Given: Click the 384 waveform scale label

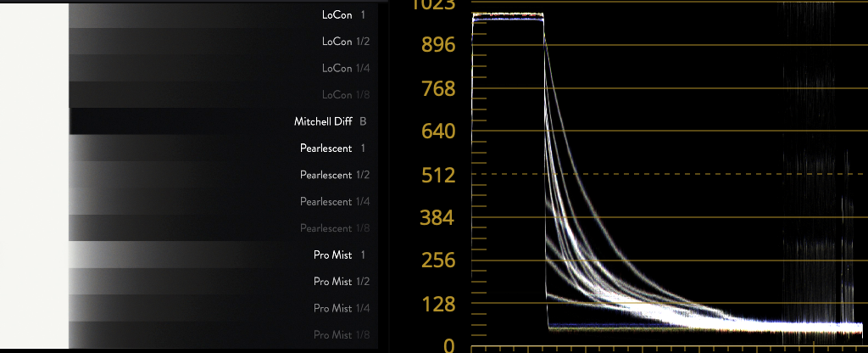Looking at the screenshot, I should click(437, 218).
